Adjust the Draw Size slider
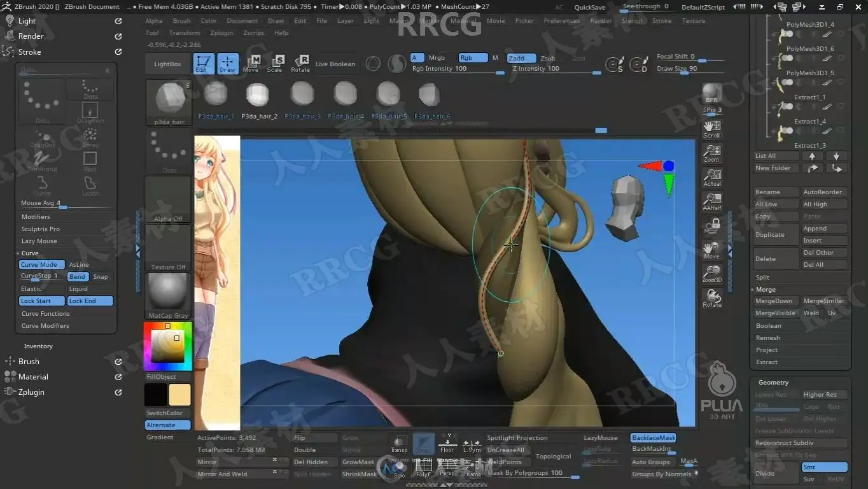The image size is (868, 489). (691, 69)
